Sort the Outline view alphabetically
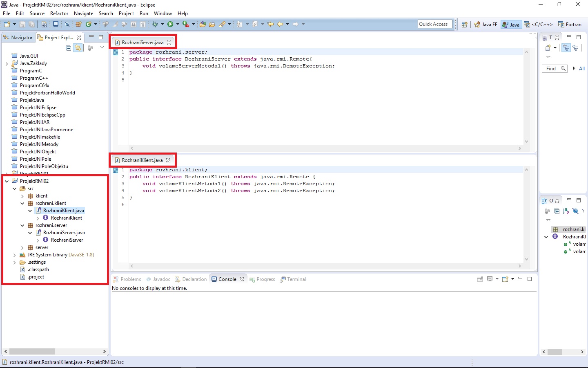This screenshot has height=368, width=588. pyautogui.click(x=566, y=211)
